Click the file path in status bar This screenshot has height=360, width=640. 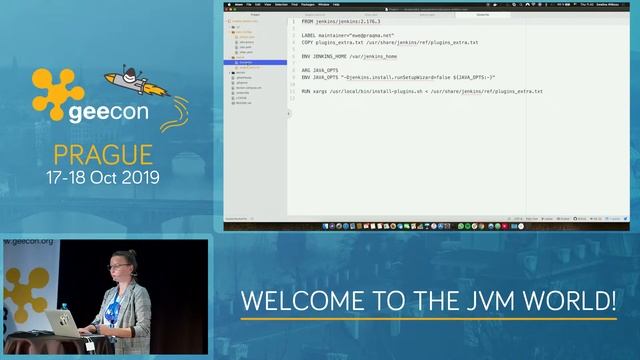pyautogui.click(x=237, y=219)
